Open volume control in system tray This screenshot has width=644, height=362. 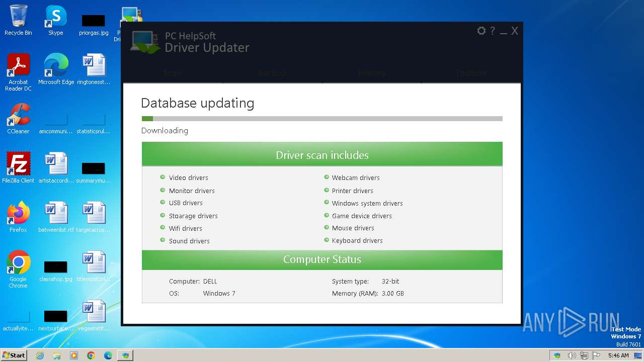(x=572, y=355)
